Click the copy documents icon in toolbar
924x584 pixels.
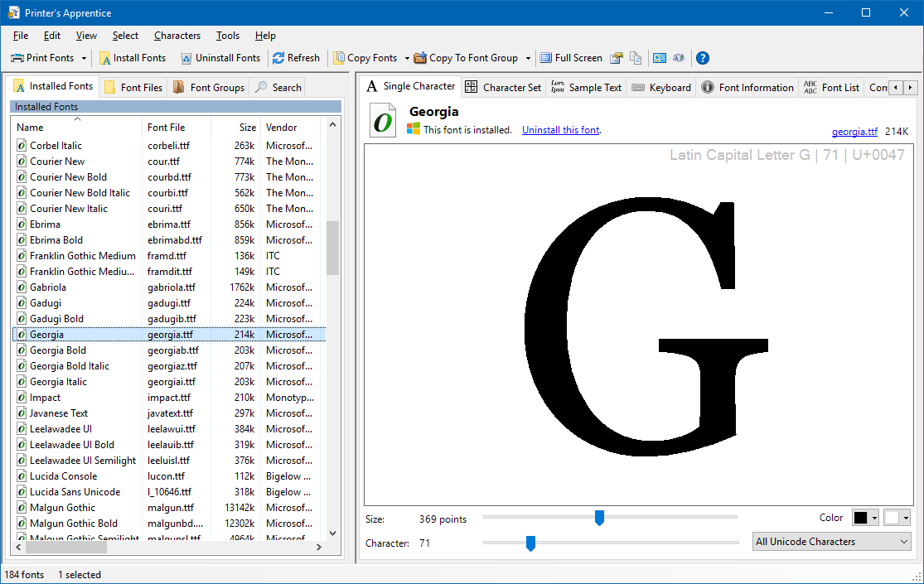click(x=636, y=58)
